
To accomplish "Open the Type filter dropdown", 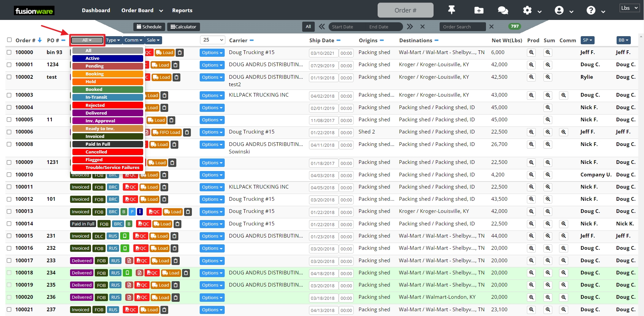I will (113, 40).
